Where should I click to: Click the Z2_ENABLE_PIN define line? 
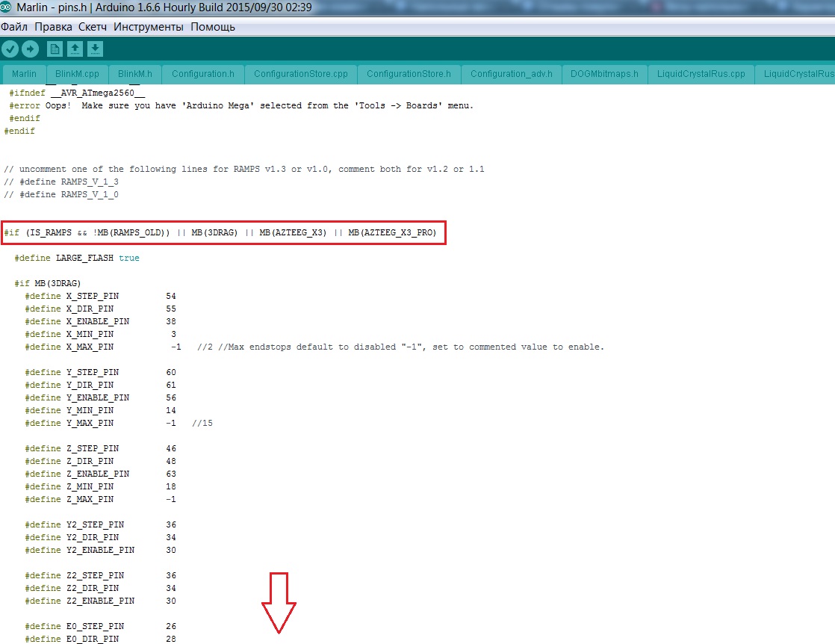100,601
